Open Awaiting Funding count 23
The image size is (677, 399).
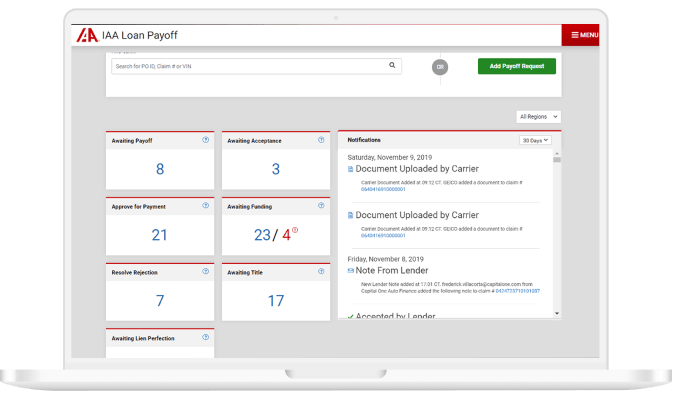(262, 235)
